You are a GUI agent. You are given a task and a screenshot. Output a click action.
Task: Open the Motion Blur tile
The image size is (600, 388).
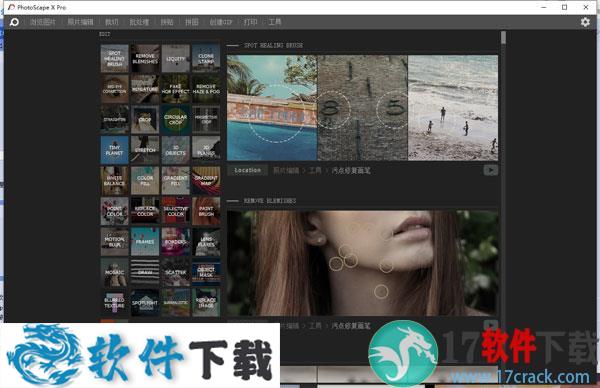tap(114, 242)
